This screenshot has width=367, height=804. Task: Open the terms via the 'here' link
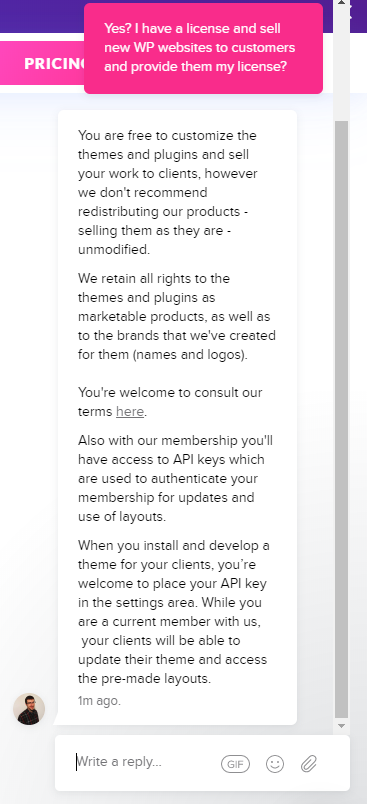coord(130,412)
